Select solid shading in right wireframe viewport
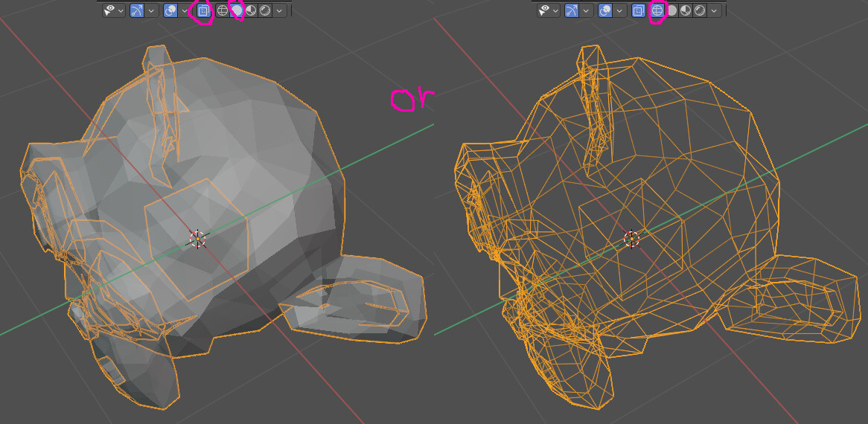 (671, 10)
